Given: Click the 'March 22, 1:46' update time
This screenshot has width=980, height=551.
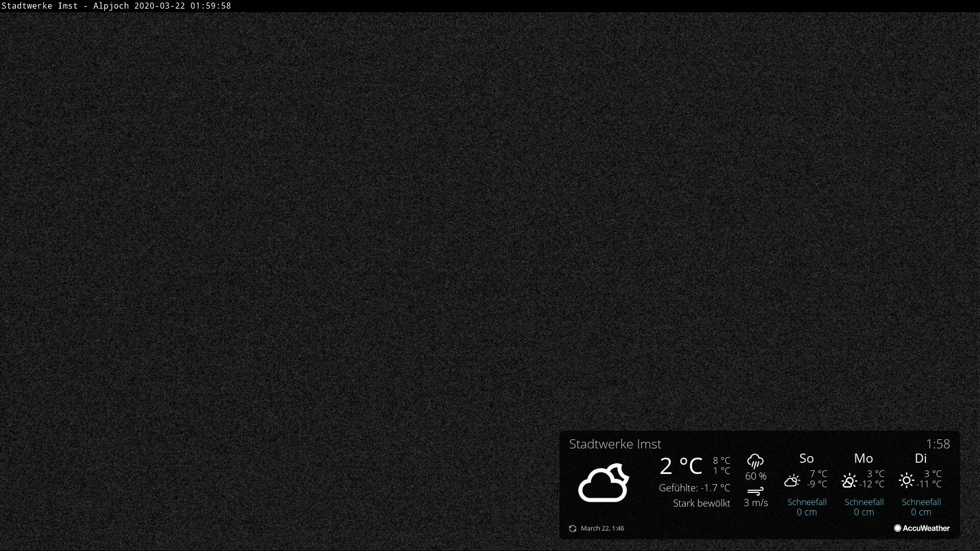Looking at the screenshot, I should (x=602, y=529).
